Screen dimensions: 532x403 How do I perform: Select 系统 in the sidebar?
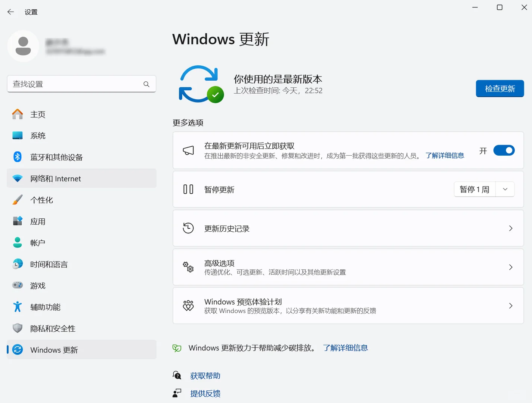tap(38, 135)
